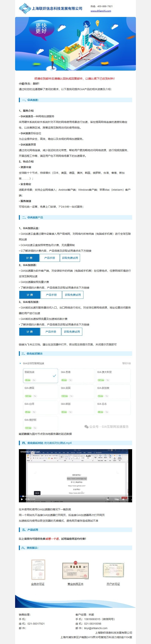Click 获取免费试用 under GIA加速云盒
The height and width of the screenshot is (644, 151).
tap(70, 258)
